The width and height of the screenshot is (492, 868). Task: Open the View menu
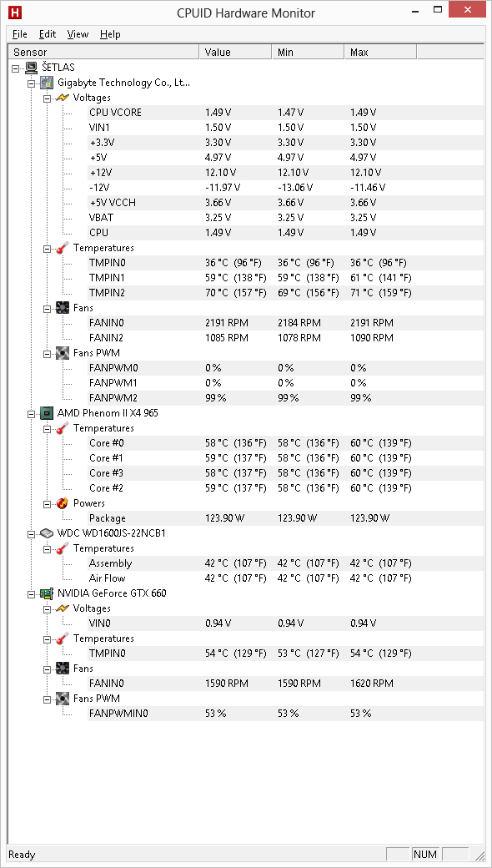pos(78,34)
